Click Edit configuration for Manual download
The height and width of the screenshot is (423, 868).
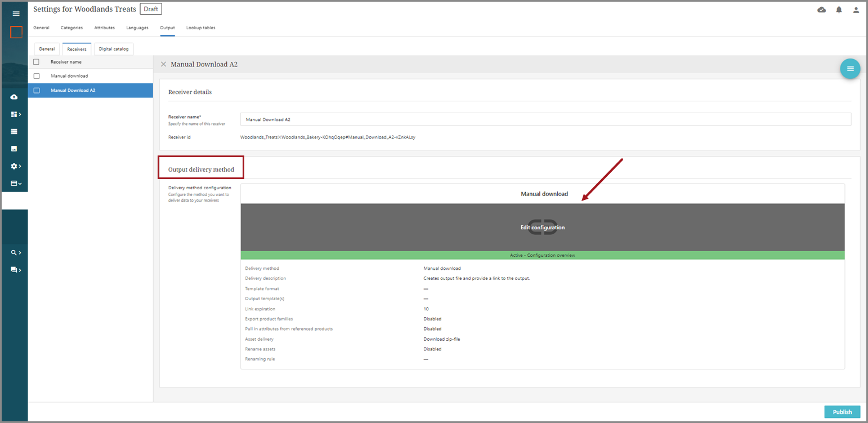(542, 228)
